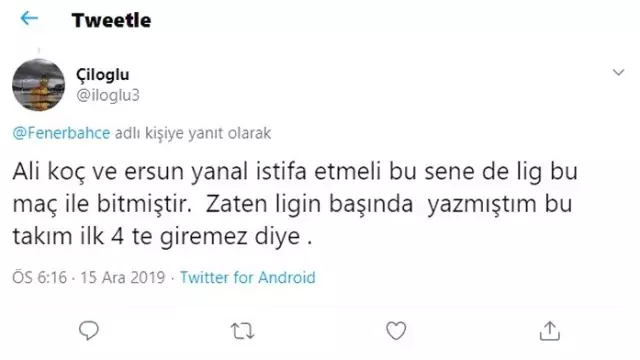Click the handle @iloglu3
640x360 pixels.
tap(108, 95)
